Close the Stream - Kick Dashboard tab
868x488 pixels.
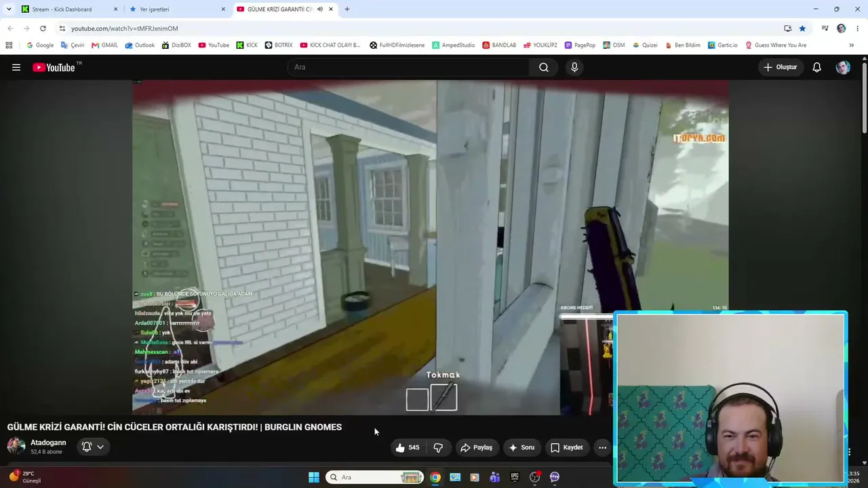(x=115, y=9)
